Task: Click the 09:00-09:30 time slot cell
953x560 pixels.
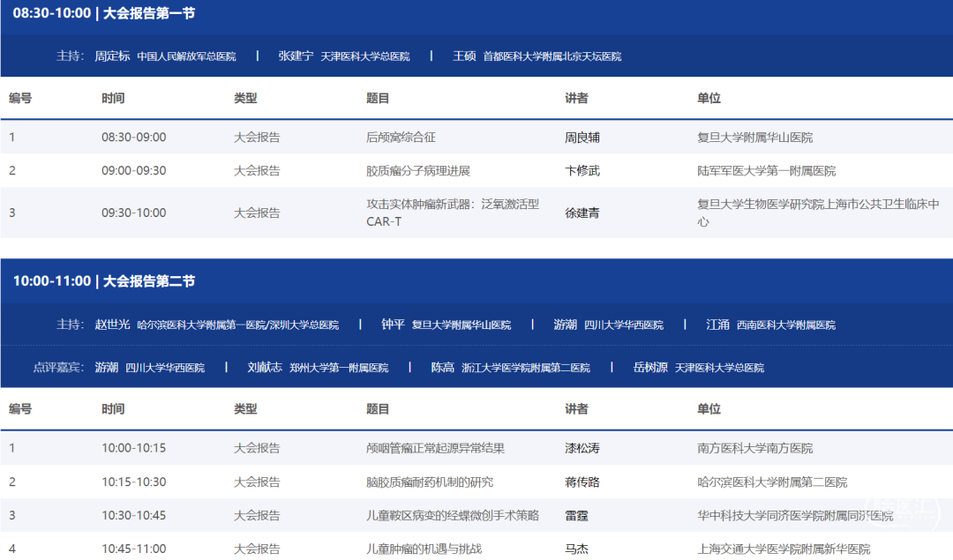Action: pyautogui.click(x=133, y=171)
